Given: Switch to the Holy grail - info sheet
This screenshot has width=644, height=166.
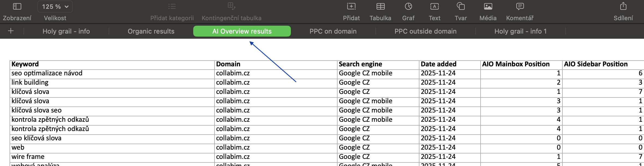Looking at the screenshot, I should (x=66, y=31).
